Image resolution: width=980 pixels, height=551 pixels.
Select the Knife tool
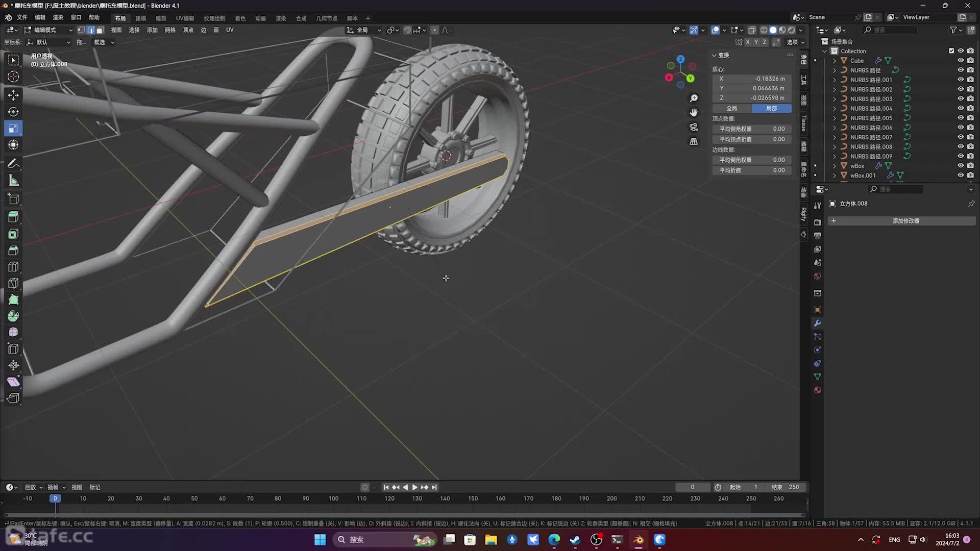(13, 283)
